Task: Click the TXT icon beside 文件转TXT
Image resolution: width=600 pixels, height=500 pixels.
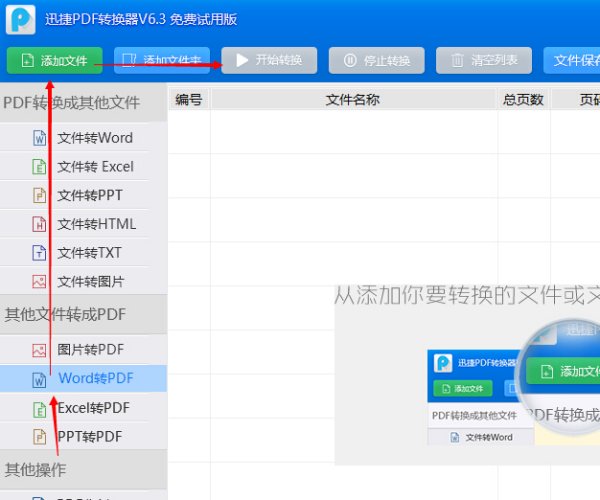Action: [39, 253]
